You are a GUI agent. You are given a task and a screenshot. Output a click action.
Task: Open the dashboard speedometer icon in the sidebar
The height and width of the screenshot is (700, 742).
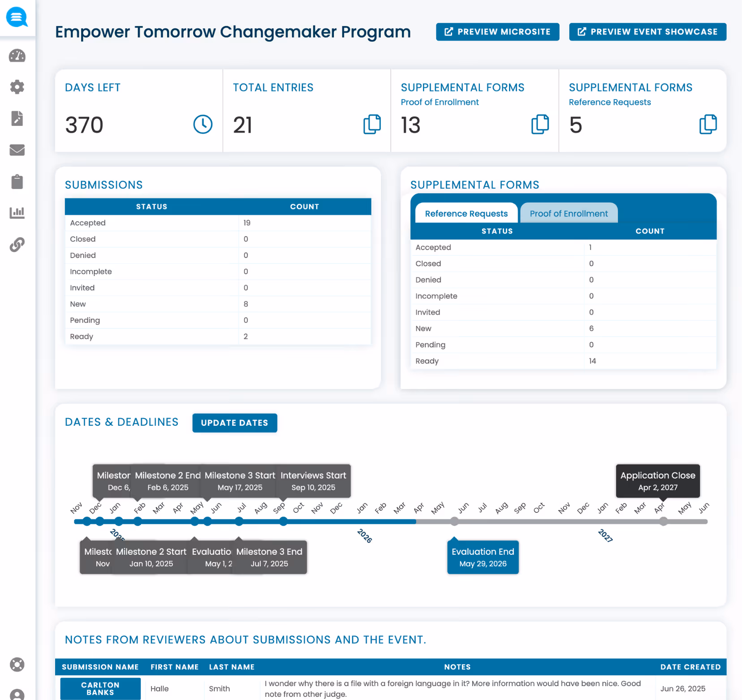(x=17, y=56)
